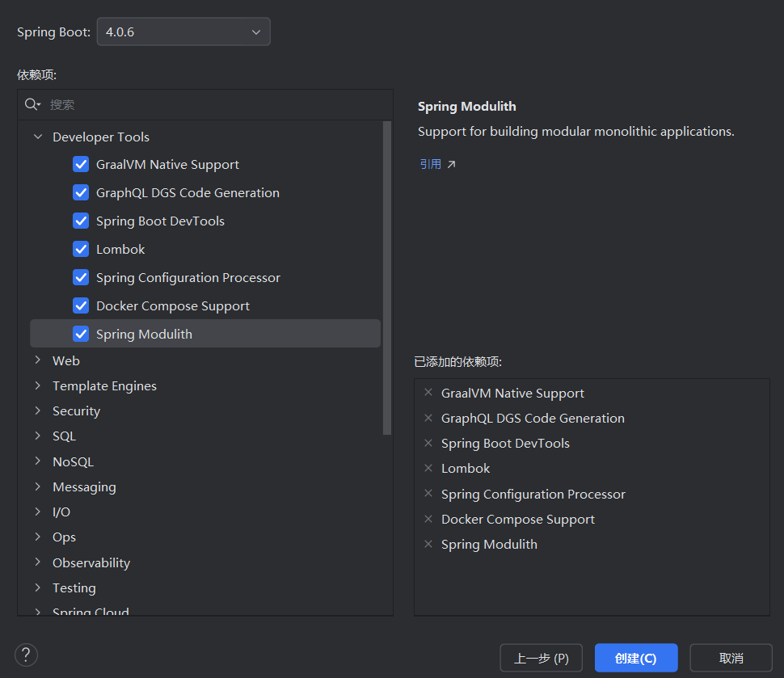Select Docker Compose Support row label
The width and height of the screenshot is (784, 678).
tap(172, 306)
